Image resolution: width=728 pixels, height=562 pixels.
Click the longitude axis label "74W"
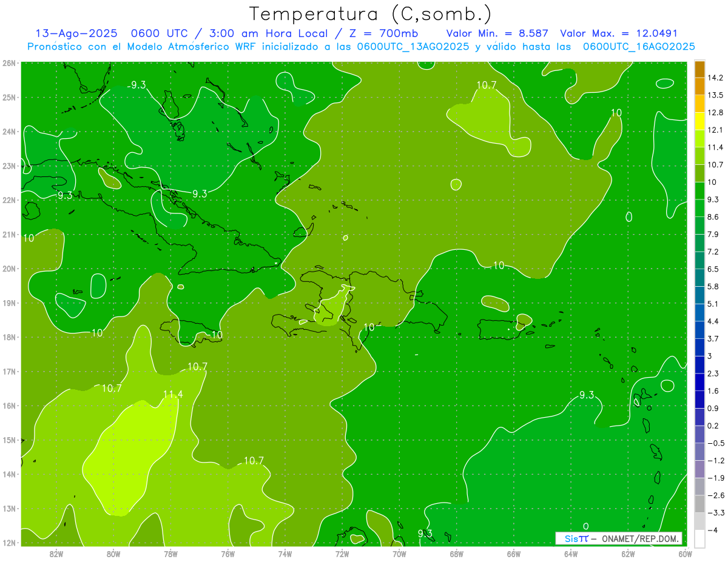(285, 554)
